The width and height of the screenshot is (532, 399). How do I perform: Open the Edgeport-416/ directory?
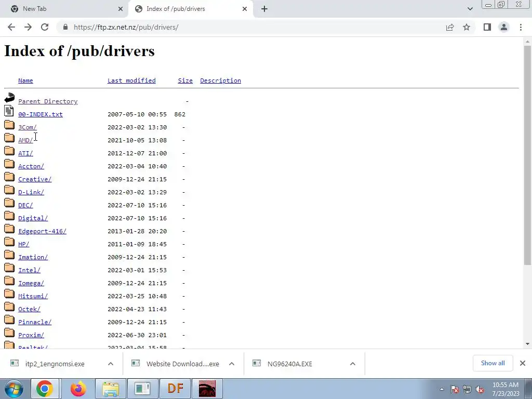(x=43, y=231)
